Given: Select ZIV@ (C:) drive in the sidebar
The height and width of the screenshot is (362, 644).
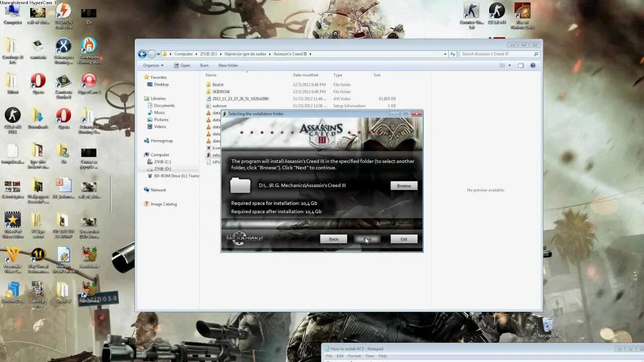Looking at the screenshot, I should pyautogui.click(x=162, y=162).
